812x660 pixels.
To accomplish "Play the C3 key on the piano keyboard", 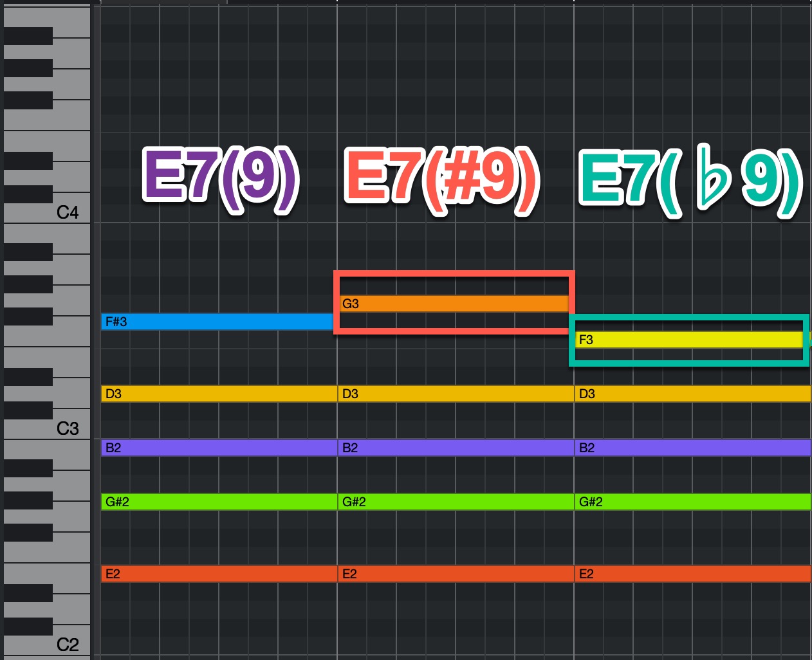I will coord(68,427).
